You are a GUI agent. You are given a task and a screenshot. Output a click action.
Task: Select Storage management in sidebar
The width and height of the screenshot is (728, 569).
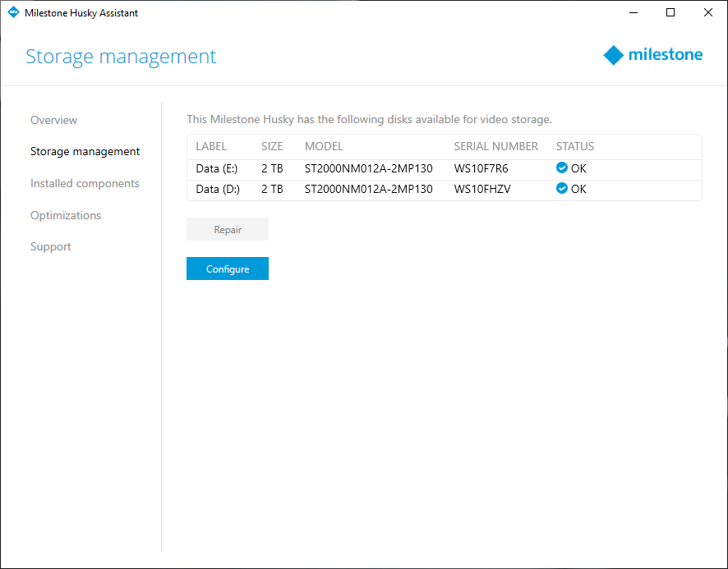[85, 152]
